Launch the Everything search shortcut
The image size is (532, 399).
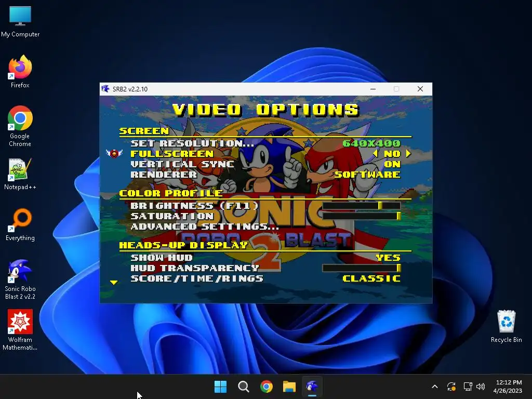[x=20, y=224]
